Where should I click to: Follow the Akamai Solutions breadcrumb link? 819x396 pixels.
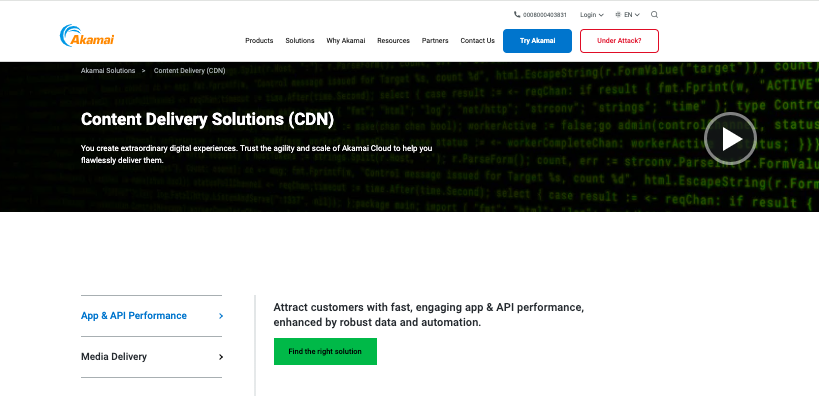(108, 71)
